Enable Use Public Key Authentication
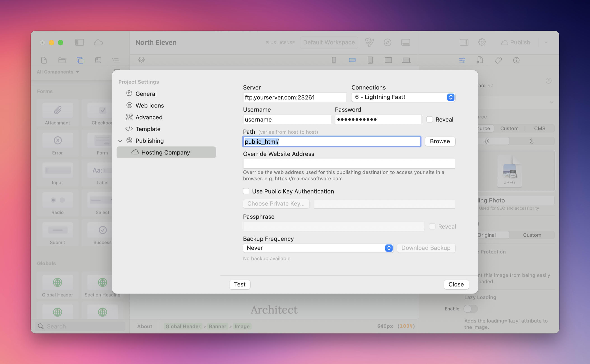 246,191
